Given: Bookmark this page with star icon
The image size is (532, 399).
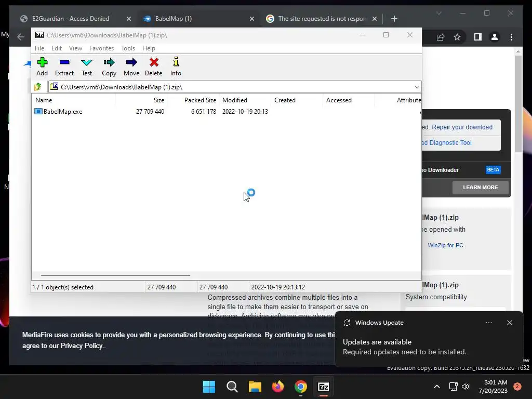Looking at the screenshot, I should click(x=457, y=37).
